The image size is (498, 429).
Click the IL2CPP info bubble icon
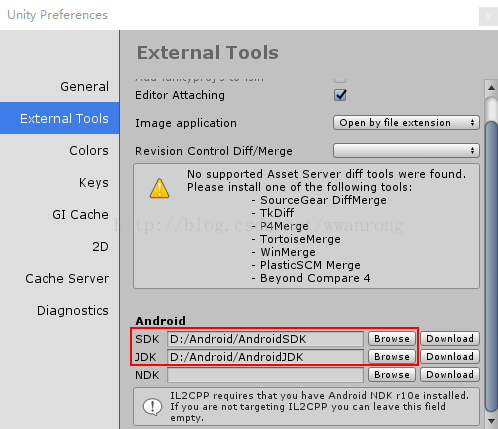(x=152, y=407)
